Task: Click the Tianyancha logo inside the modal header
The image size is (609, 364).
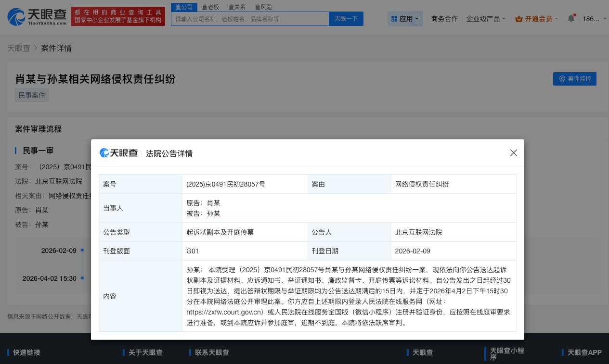Action: click(118, 153)
